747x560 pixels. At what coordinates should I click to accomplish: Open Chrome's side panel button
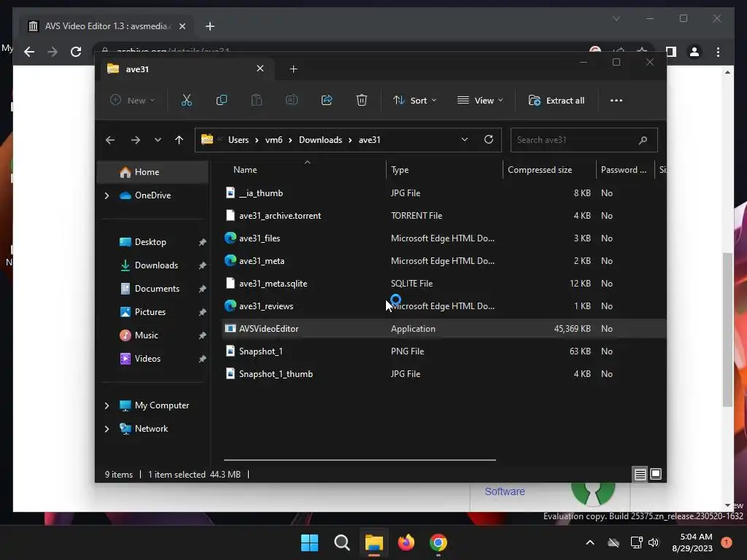pos(671,52)
